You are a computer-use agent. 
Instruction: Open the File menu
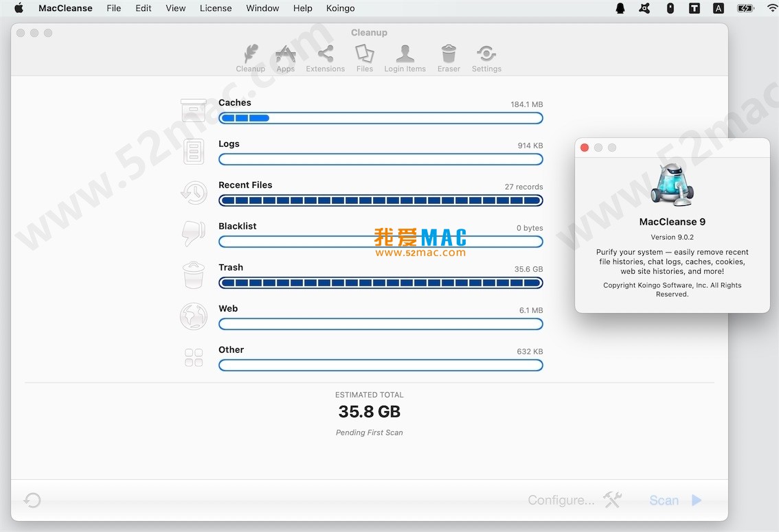(x=114, y=8)
